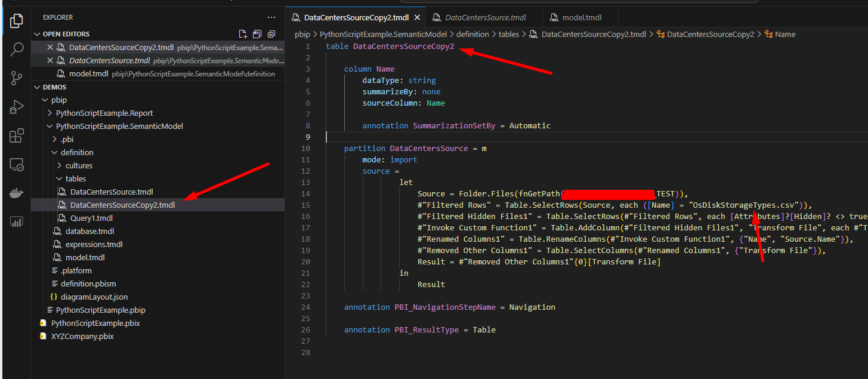This screenshot has width=868, height=379.
Task: Open the Source Control view
Action: (17, 78)
